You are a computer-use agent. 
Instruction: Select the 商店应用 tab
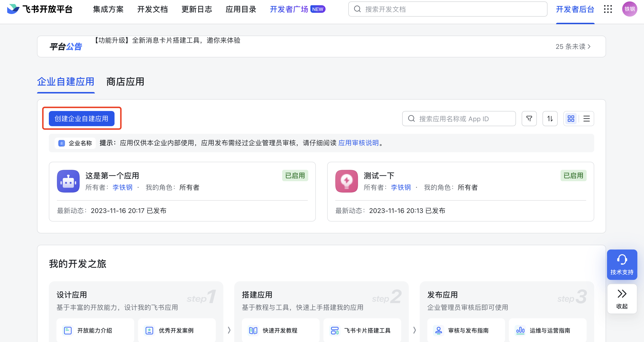coord(125,82)
